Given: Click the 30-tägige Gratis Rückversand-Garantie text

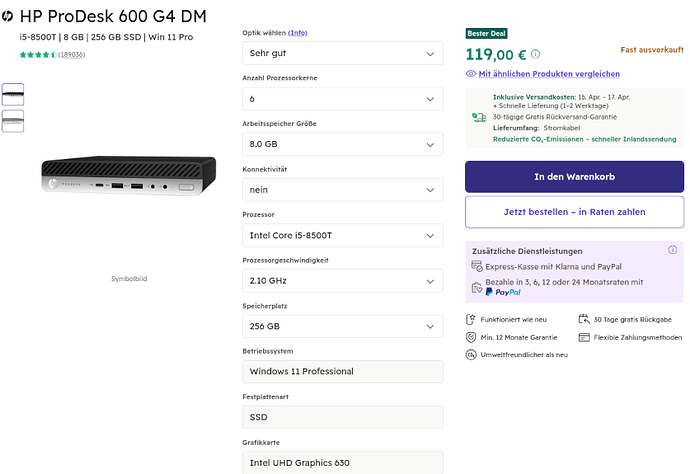Looking at the screenshot, I should (554, 117).
